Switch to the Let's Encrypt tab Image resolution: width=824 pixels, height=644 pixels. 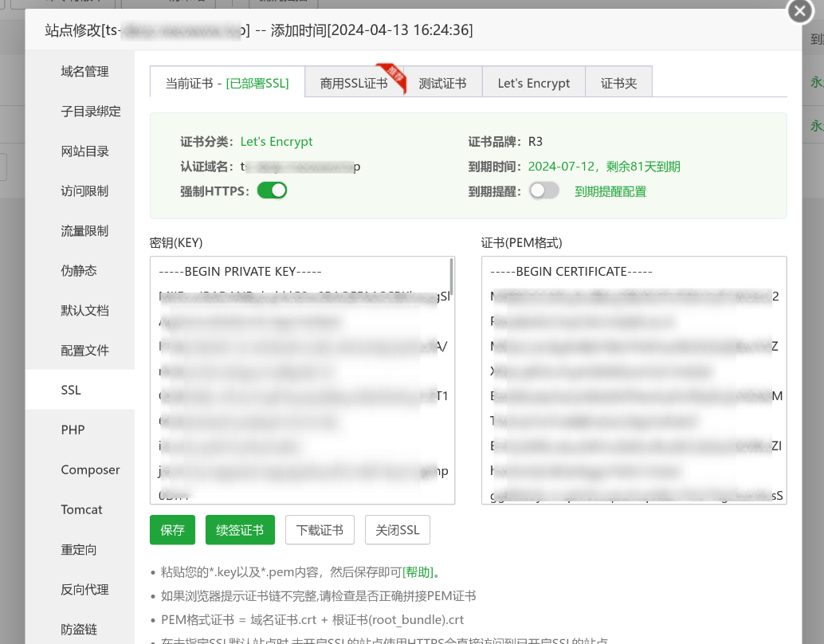pos(533,83)
